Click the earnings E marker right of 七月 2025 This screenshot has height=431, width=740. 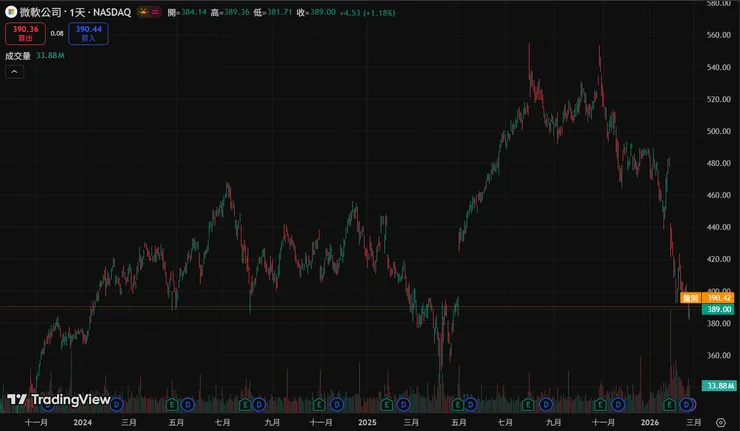click(528, 405)
